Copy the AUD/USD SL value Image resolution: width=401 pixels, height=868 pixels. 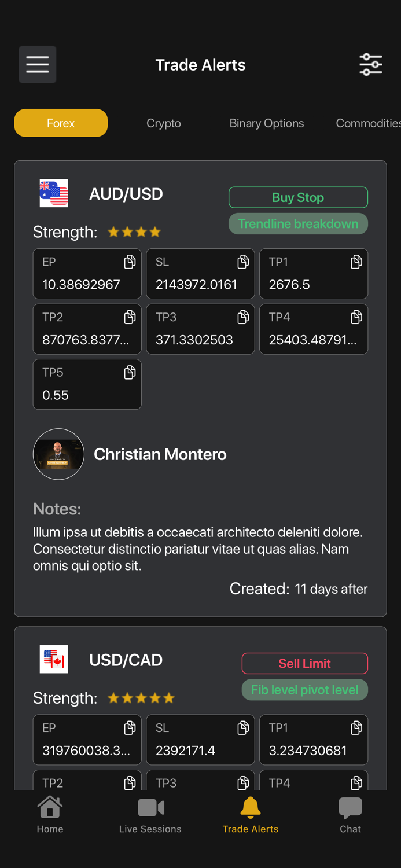pyautogui.click(x=243, y=262)
